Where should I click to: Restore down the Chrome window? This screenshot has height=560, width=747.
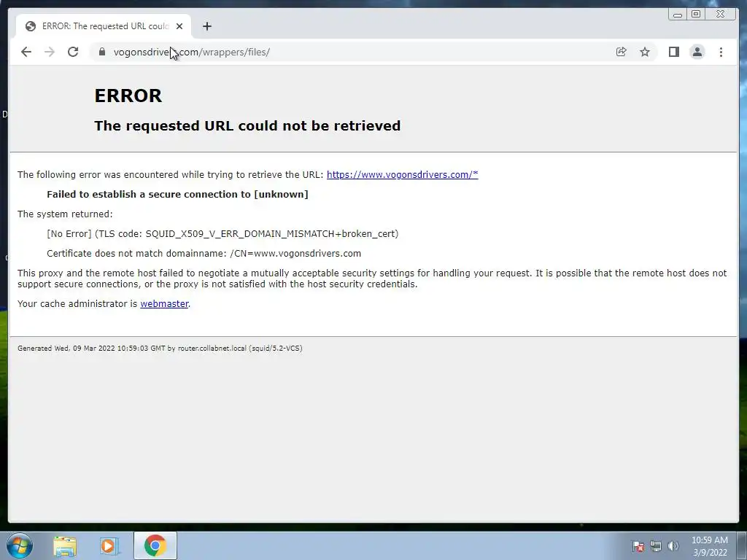696,15
